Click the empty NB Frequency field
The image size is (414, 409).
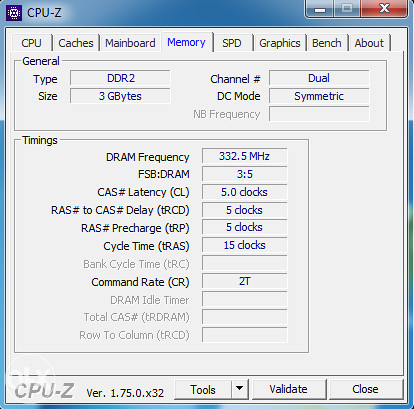319,114
